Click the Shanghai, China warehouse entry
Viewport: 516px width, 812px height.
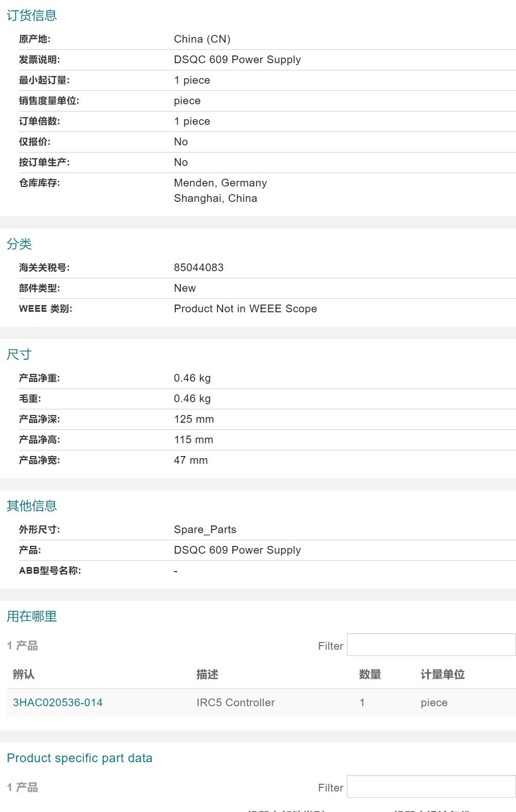[215, 198]
